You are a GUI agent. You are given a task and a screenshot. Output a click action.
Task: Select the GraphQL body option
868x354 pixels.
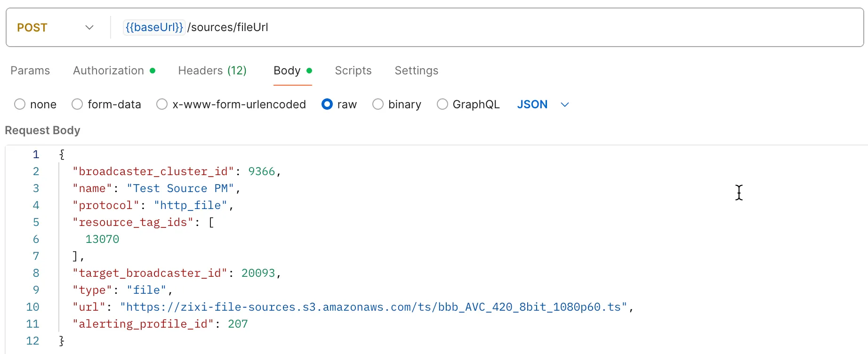[468, 104]
